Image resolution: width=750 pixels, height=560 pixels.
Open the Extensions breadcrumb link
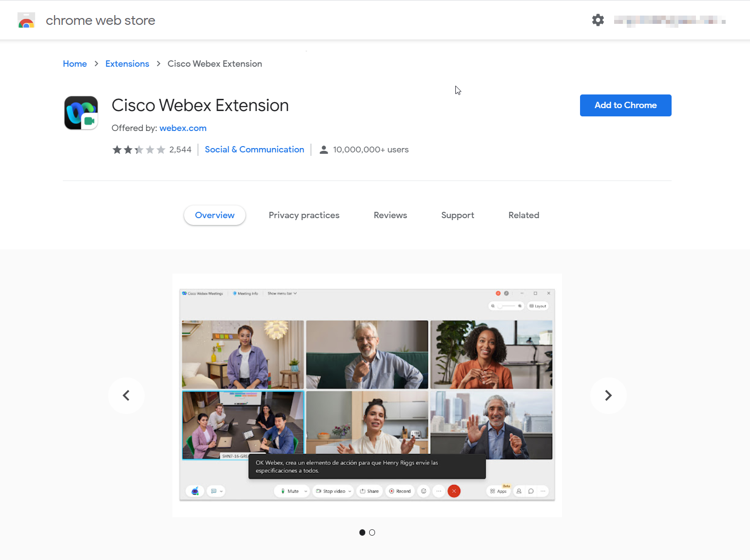127,64
